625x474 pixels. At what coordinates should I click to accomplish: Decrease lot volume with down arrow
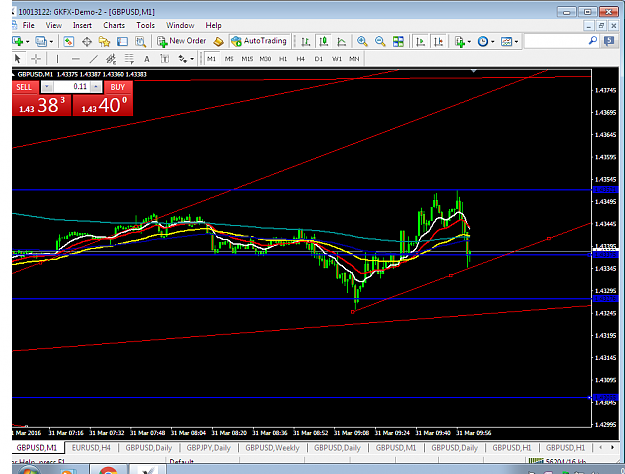coord(47,87)
